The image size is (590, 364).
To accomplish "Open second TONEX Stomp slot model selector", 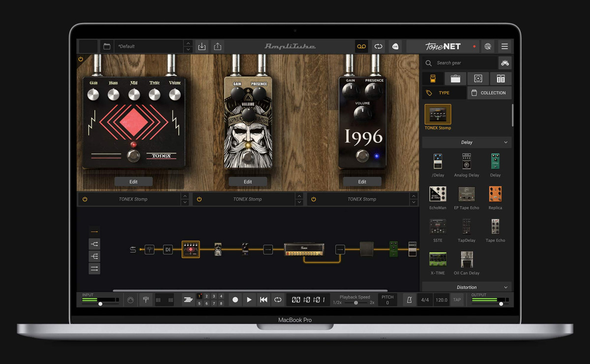I will [x=299, y=199].
